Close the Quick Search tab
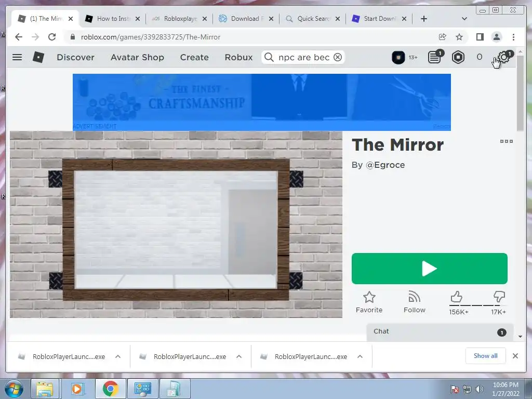Image resolution: width=532 pixels, height=399 pixels. point(337,19)
